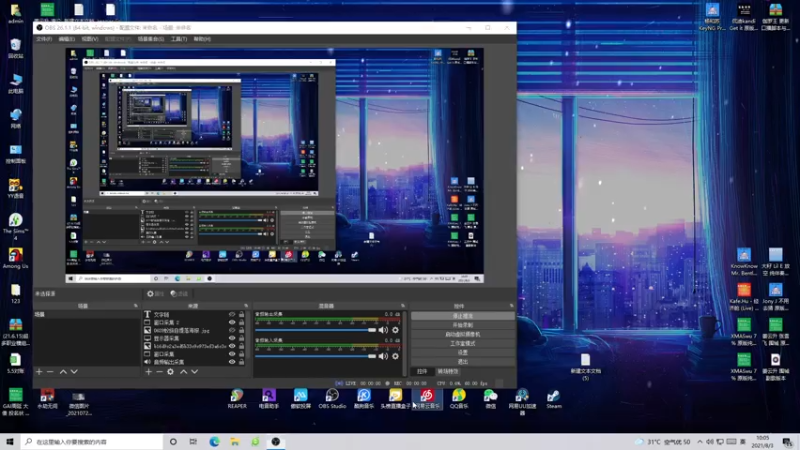Screen dimensions: 800x450
Task: Move selected source up with arrow
Action: pos(184,371)
